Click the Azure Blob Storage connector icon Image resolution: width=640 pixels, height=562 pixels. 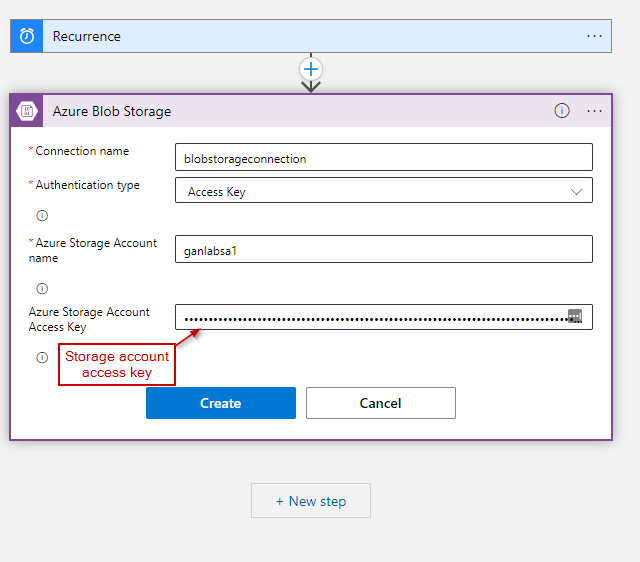[x=27, y=111]
